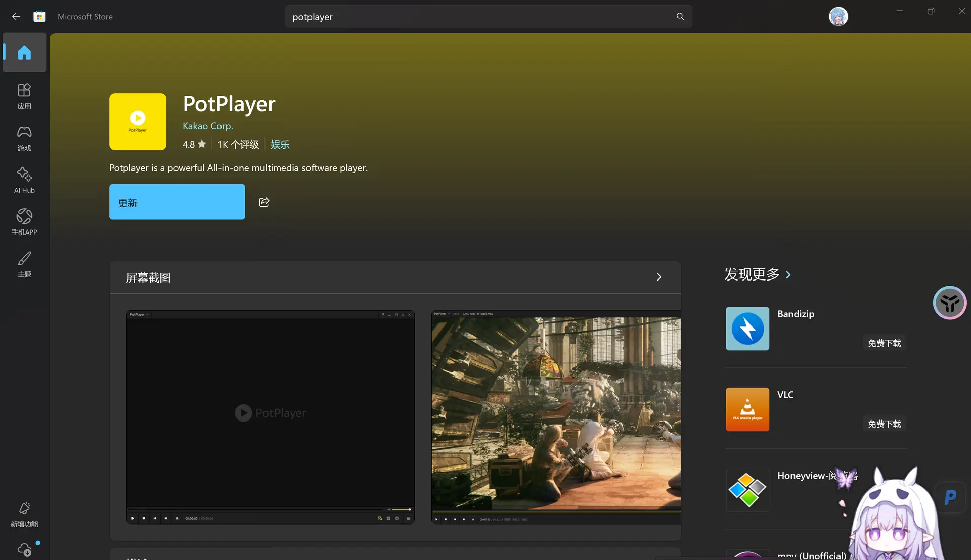The image size is (971, 560).
Task: Click the Potplayer description sentence
Action: [238, 168]
